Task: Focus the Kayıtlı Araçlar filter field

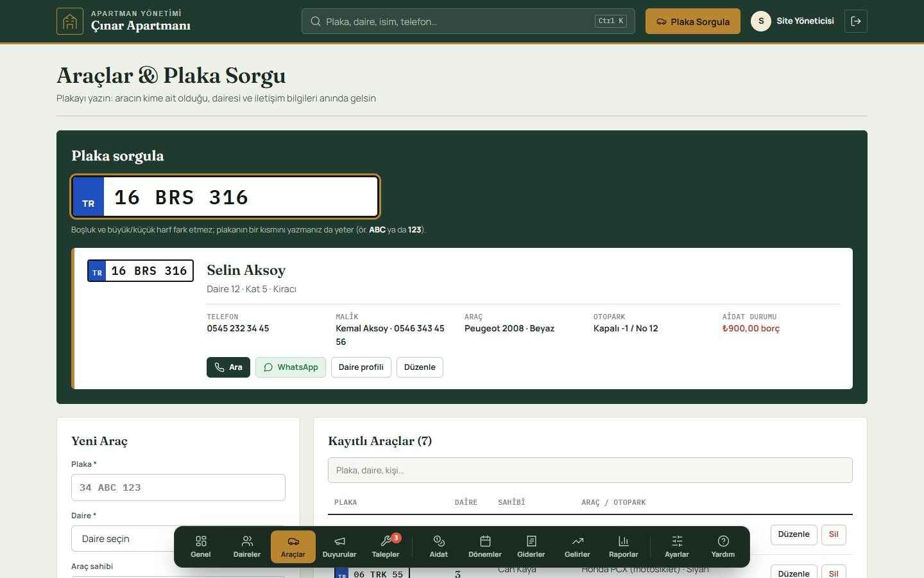Action: 590,470
